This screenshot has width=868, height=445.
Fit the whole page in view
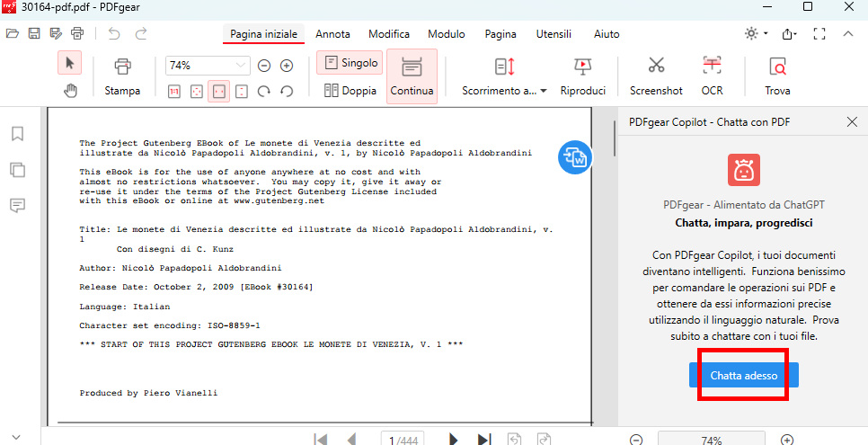[197, 92]
